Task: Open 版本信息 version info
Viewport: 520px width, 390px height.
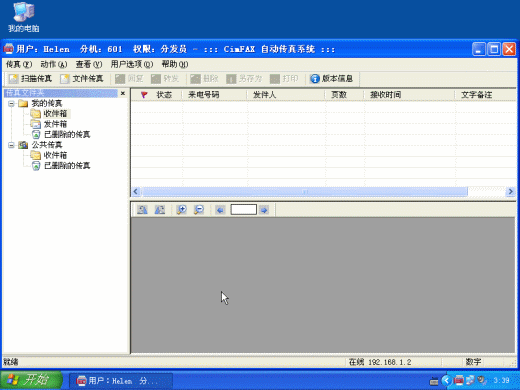Action: 331,79
